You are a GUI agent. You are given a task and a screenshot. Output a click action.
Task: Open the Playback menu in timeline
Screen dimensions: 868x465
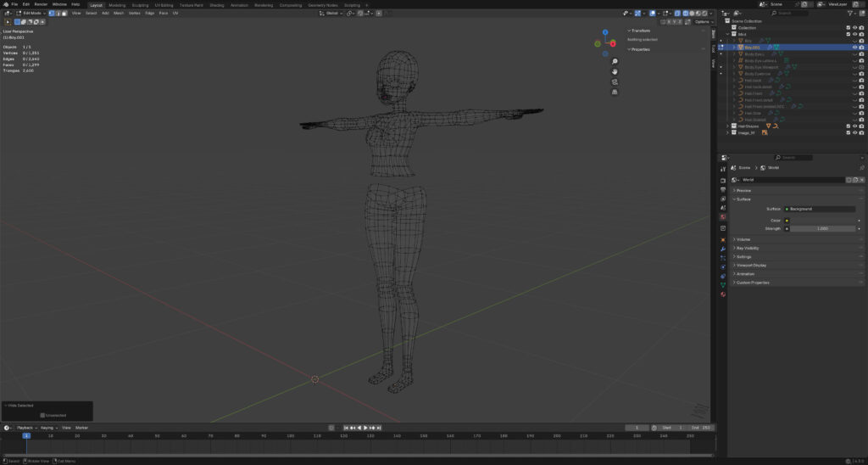pos(26,428)
